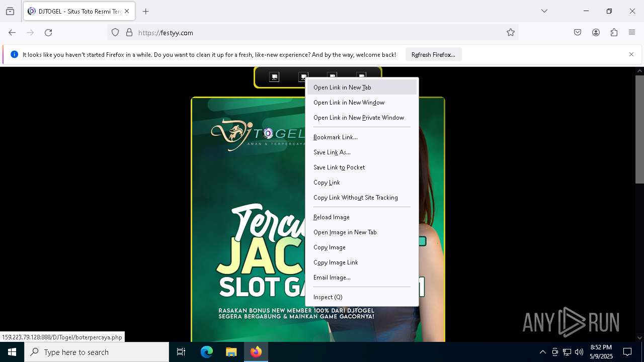The height and width of the screenshot is (362, 644).
Task: Open the Extensions panel
Action: (614, 33)
